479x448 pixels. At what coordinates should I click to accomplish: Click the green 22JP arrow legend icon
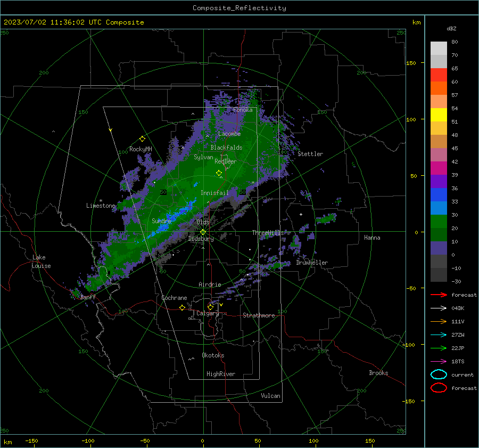[x=439, y=348]
